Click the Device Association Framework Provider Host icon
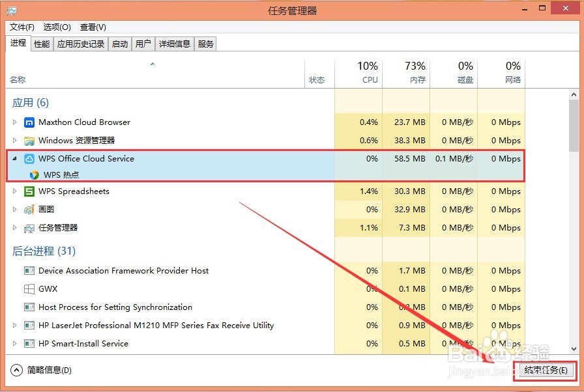 pyautogui.click(x=29, y=271)
